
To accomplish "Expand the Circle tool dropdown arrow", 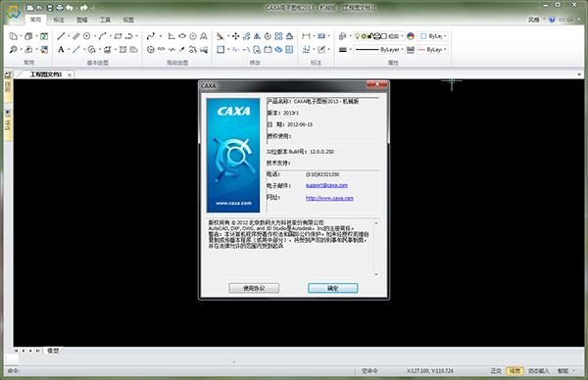I will [94, 36].
